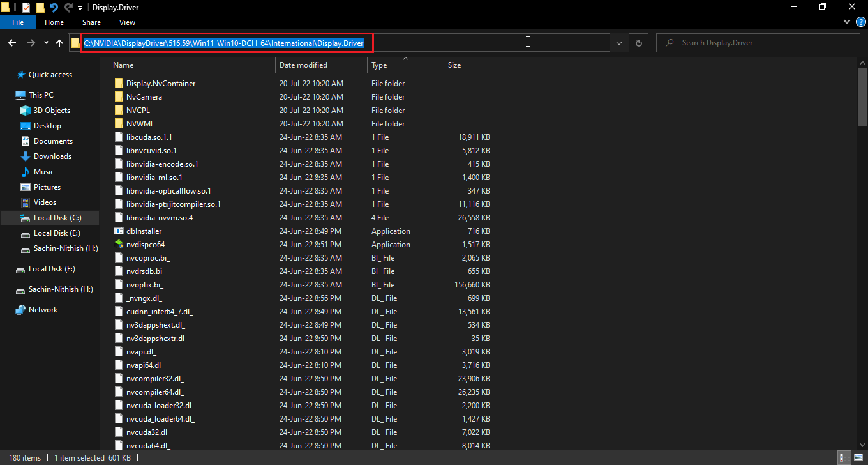868x465 pixels.
Task: Go back with the Back arrow
Action: click(x=12, y=43)
